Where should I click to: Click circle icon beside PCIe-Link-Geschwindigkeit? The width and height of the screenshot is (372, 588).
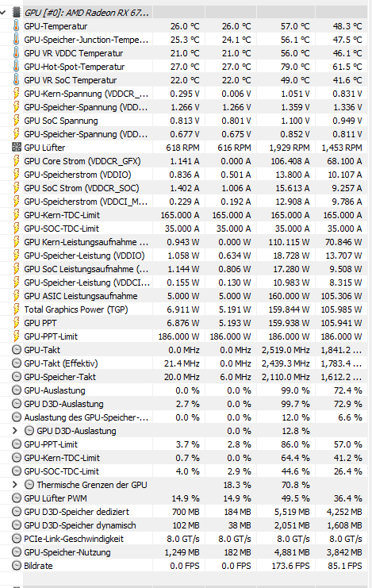17,539
